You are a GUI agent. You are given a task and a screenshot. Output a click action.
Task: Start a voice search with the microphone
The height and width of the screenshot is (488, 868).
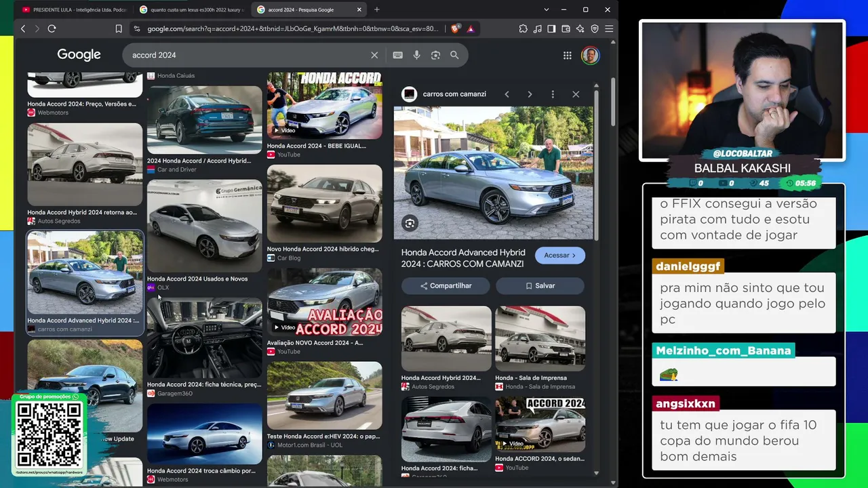point(417,55)
